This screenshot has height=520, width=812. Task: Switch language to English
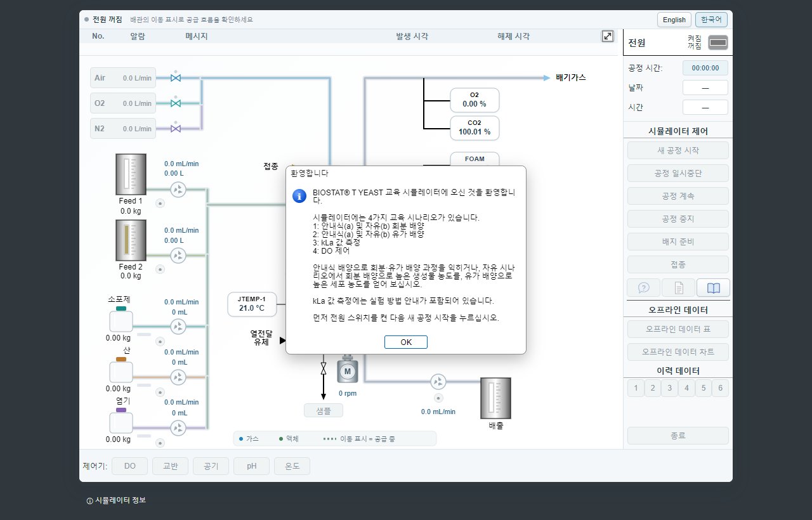(674, 20)
